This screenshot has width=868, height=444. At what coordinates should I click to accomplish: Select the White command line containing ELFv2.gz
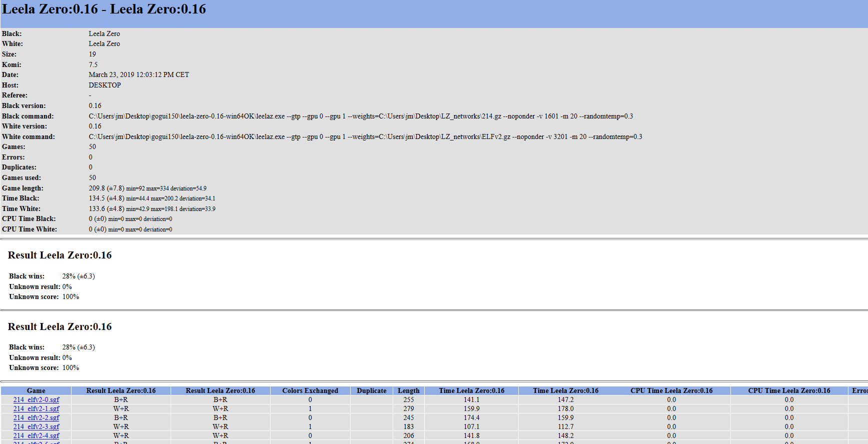[x=366, y=136]
